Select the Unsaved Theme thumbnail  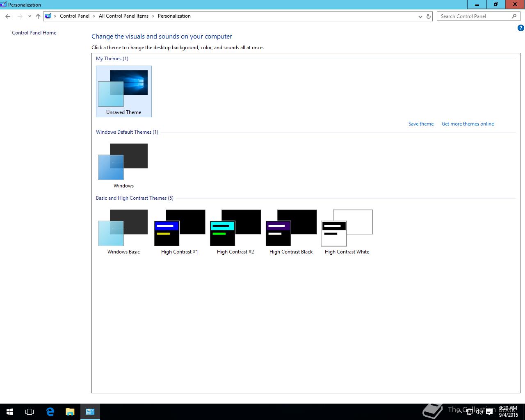pyautogui.click(x=124, y=91)
